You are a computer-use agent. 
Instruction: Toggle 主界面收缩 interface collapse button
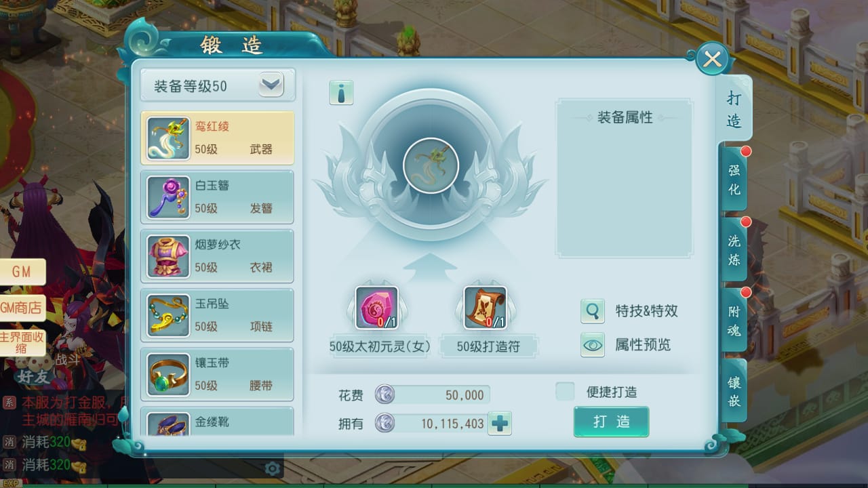22,343
